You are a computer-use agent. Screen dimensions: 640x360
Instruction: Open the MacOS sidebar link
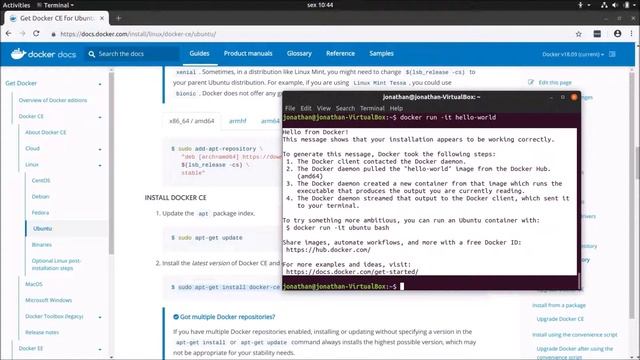(x=33, y=284)
